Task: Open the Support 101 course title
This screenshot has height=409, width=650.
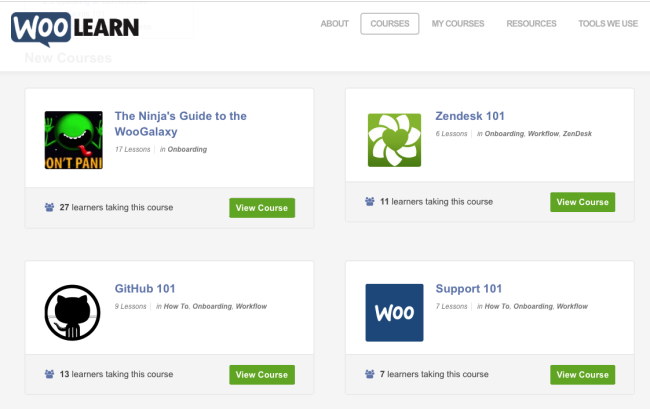Action: point(468,288)
